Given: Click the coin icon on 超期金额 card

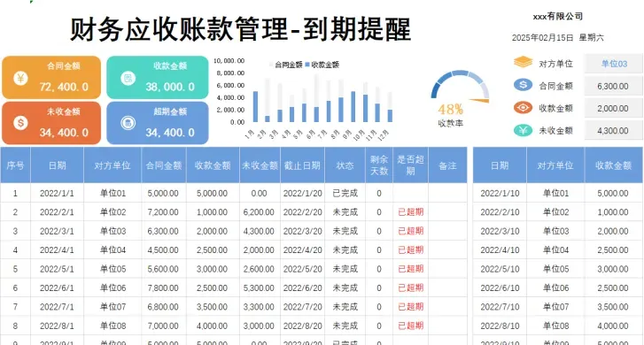Looking at the screenshot, I should [128, 123].
